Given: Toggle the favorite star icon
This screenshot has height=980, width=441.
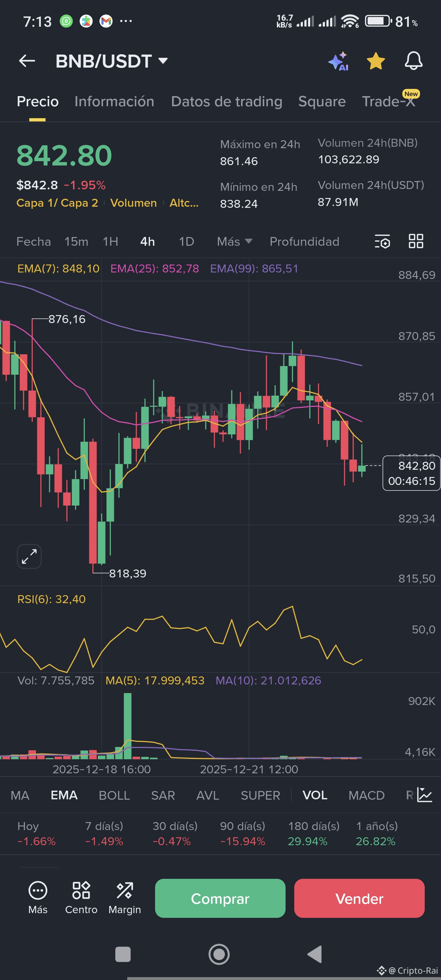Looking at the screenshot, I should pyautogui.click(x=376, y=61).
